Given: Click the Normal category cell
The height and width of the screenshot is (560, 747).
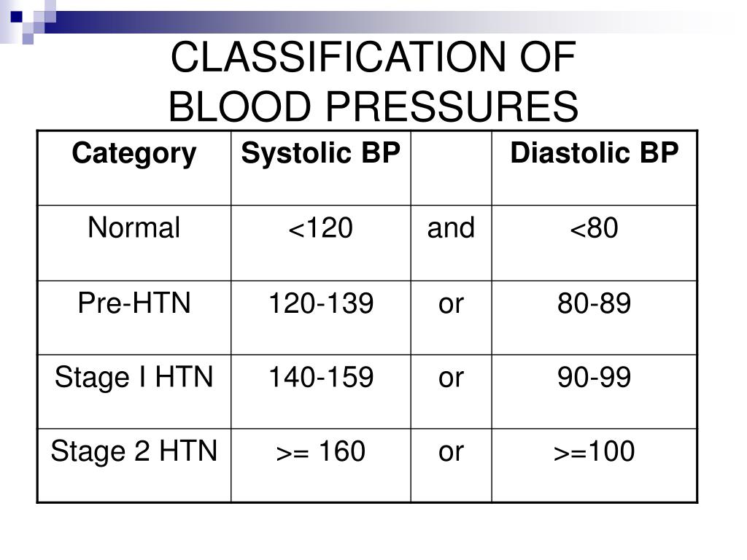Looking at the screenshot, I should click(x=134, y=243).
